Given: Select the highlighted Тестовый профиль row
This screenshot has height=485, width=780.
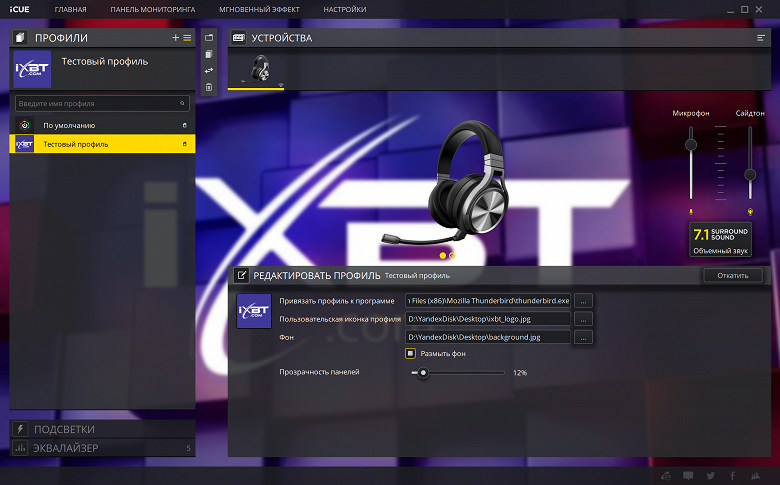Looking at the screenshot, I should [102, 144].
